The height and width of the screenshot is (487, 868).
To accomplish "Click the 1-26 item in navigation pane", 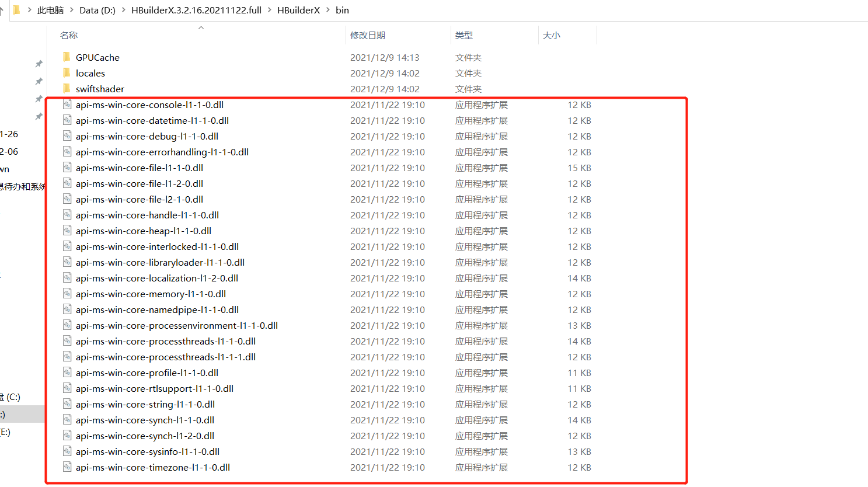I will [x=9, y=134].
